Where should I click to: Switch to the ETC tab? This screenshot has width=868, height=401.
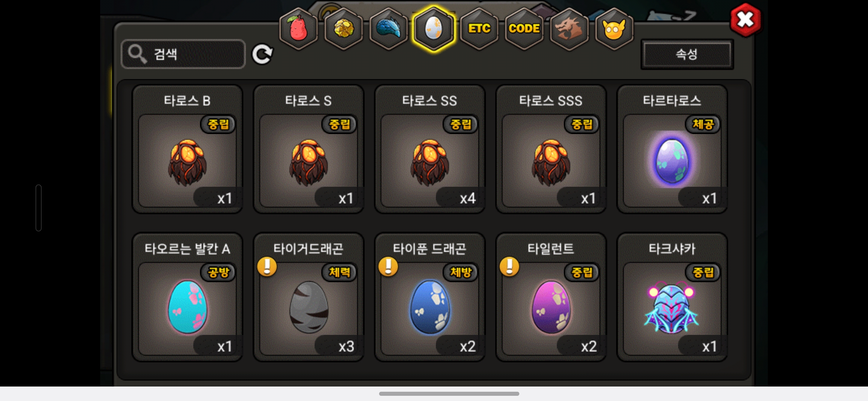[479, 29]
